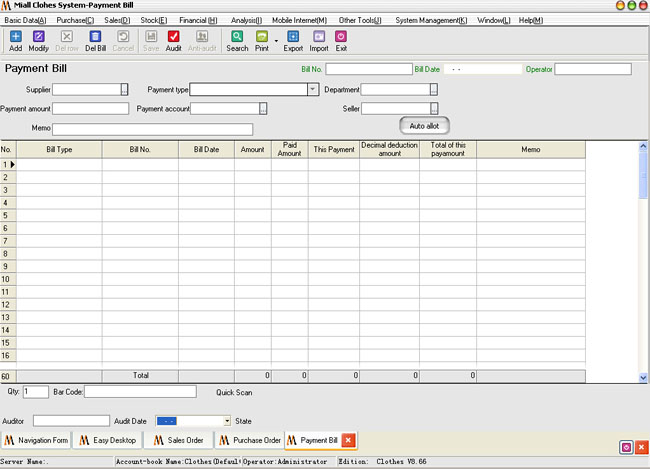The image size is (650, 469).
Task: Click the Del Bill toolbar icon
Action: (95, 37)
